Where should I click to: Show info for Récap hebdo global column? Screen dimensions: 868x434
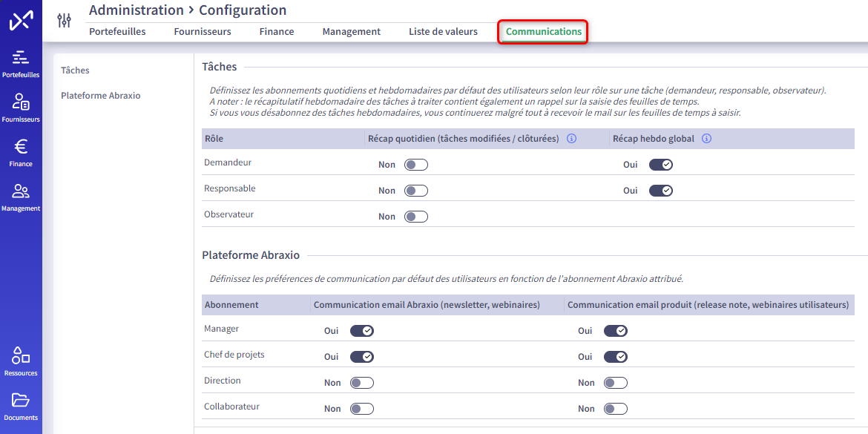tap(706, 139)
